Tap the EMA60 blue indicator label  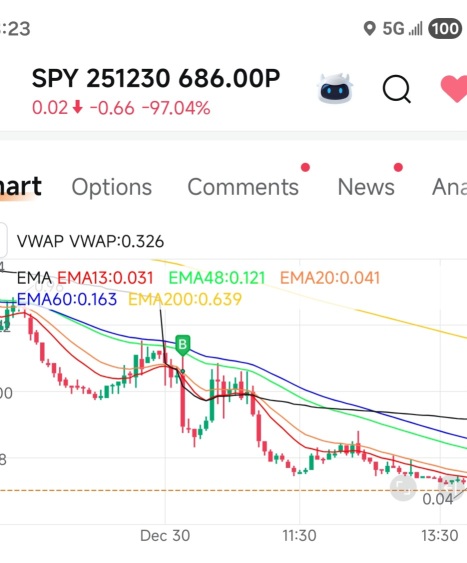tap(67, 299)
